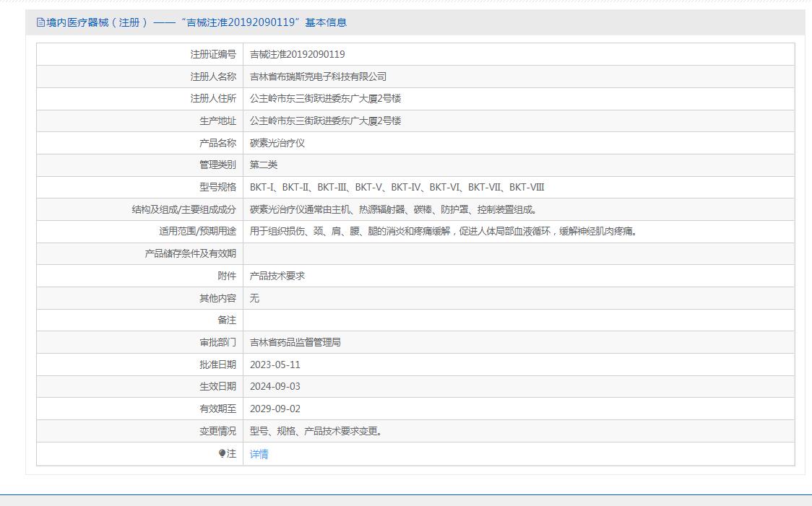
Task: Click the 注册人名称 label cell
Action: coord(140,77)
